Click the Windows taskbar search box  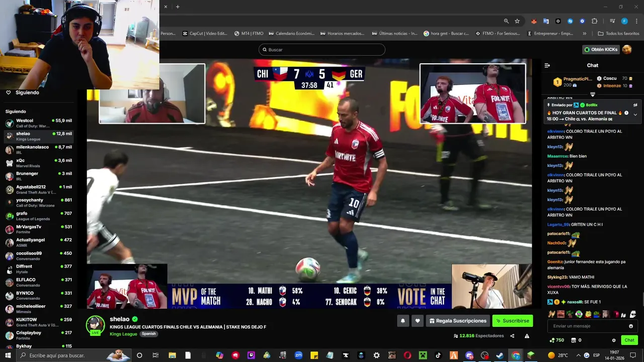coord(74,355)
